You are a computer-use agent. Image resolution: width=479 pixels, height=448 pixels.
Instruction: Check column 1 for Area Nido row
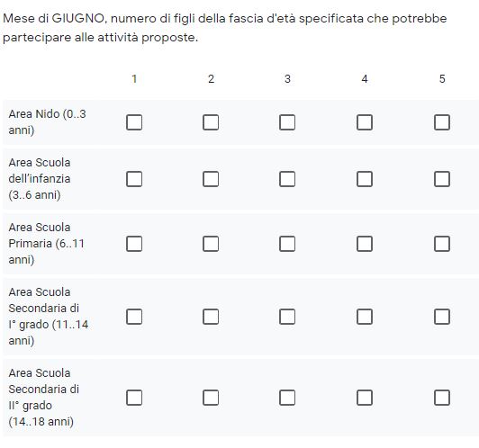(134, 122)
